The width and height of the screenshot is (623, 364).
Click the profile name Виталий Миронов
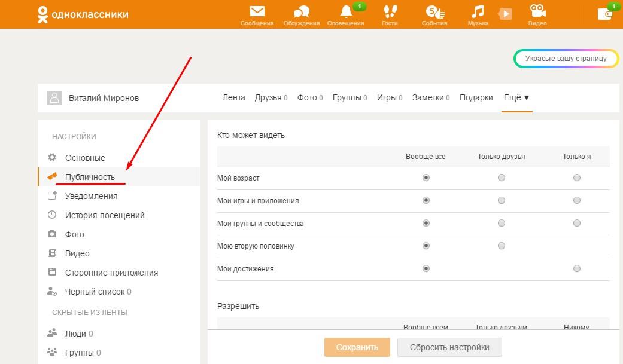coord(104,98)
